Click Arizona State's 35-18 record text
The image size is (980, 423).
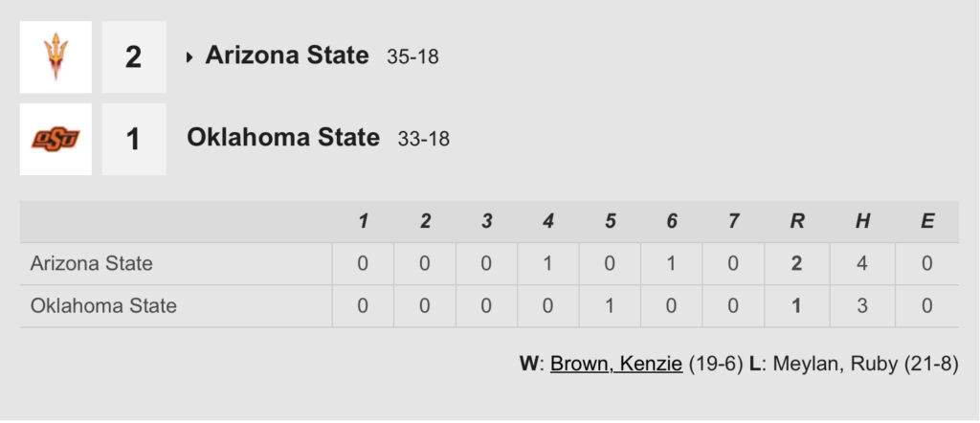coord(412,56)
